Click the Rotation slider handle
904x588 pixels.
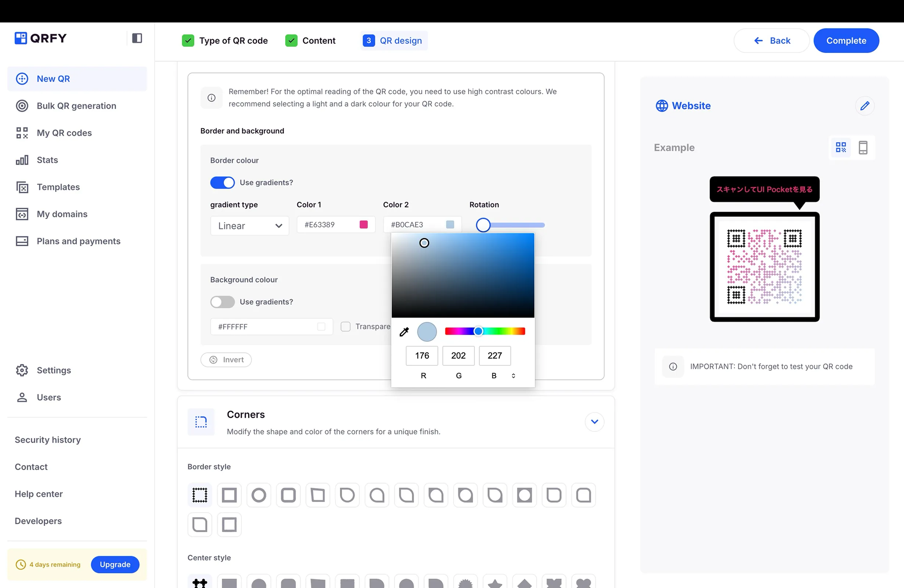(x=483, y=225)
